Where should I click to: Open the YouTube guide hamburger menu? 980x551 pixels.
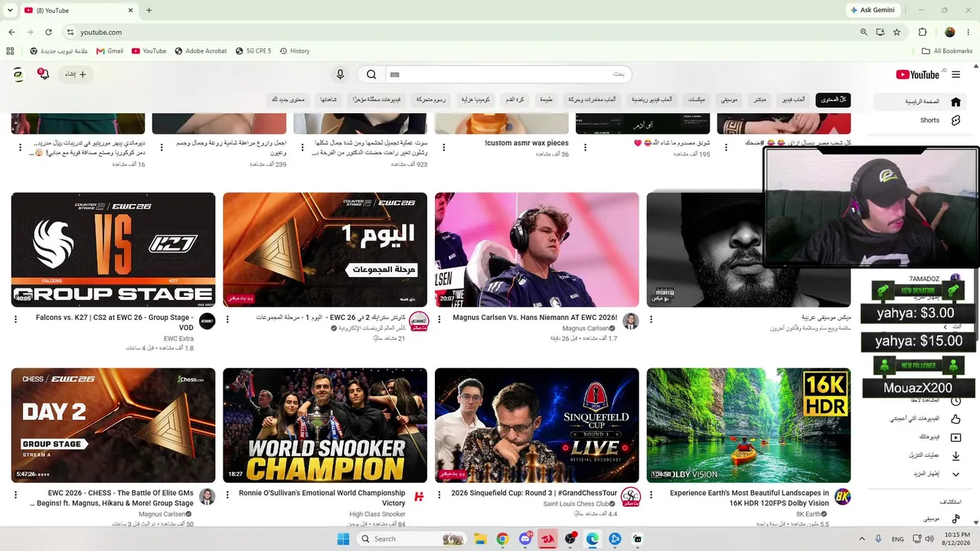pyautogui.click(x=955, y=74)
